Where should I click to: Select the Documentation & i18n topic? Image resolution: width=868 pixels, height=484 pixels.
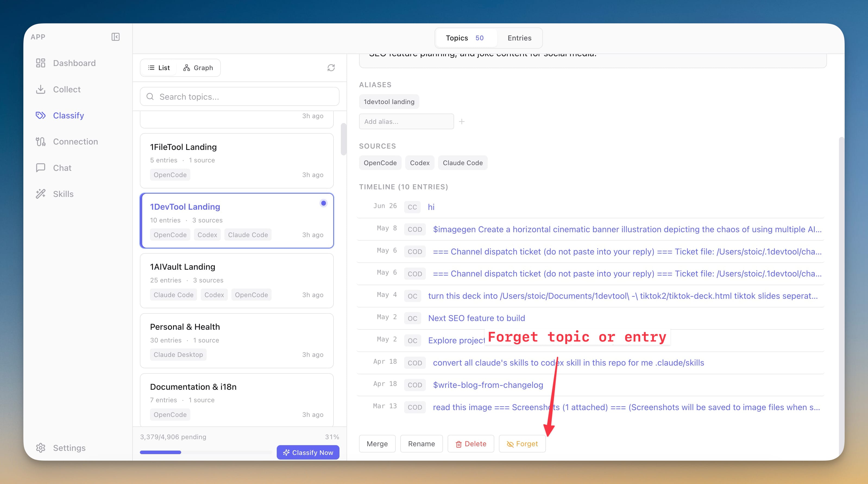(x=237, y=400)
